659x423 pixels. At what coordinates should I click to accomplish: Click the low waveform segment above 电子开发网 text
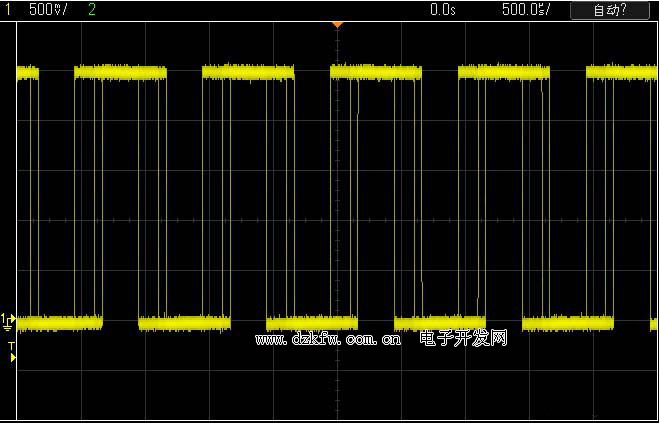pyautogui.click(x=440, y=322)
